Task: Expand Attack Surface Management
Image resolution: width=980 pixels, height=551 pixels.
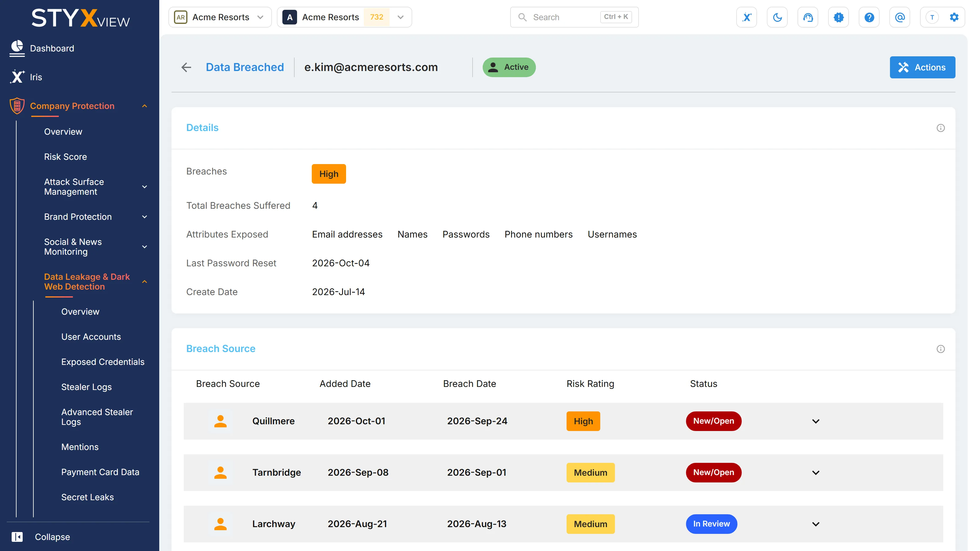Action: pyautogui.click(x=145, y=187)
